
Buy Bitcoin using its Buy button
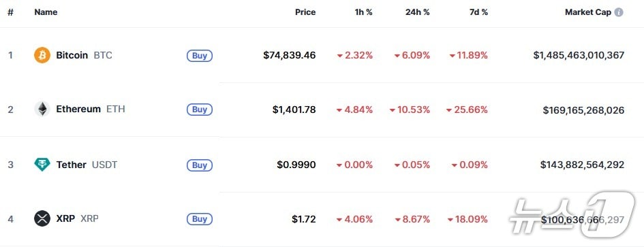(x=200, y=55)
